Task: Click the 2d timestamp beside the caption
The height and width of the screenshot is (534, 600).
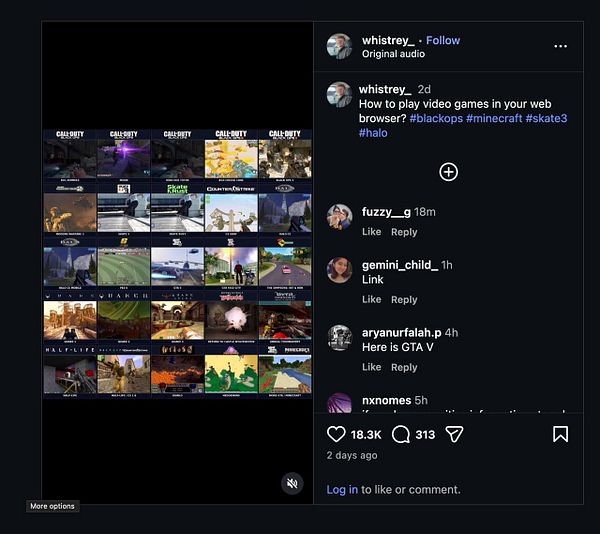Action: pos(424,89)
